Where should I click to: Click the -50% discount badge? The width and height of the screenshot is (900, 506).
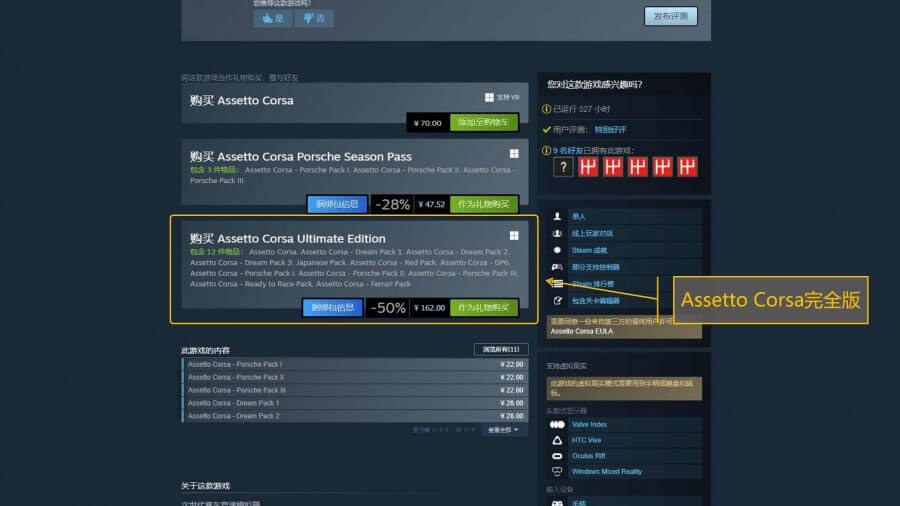388,308
